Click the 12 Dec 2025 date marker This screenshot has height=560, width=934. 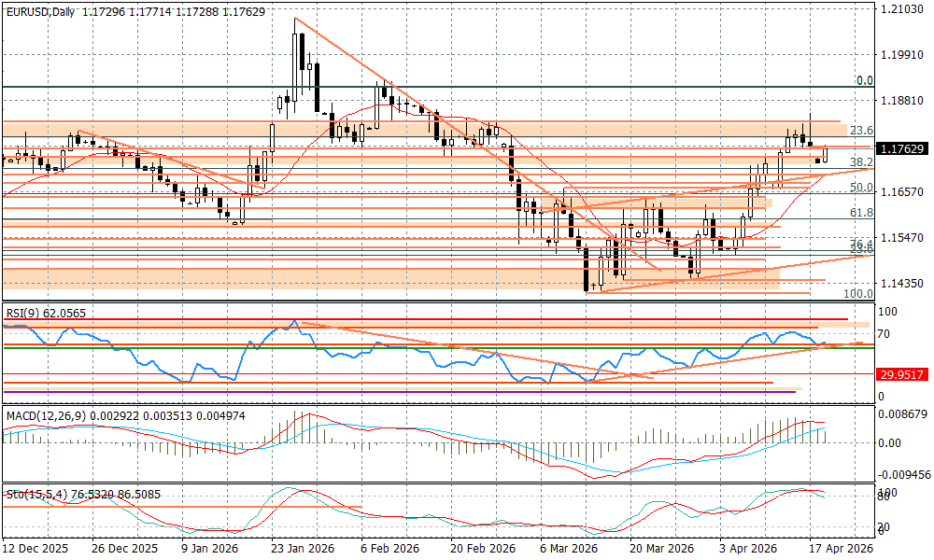[35, 550]
